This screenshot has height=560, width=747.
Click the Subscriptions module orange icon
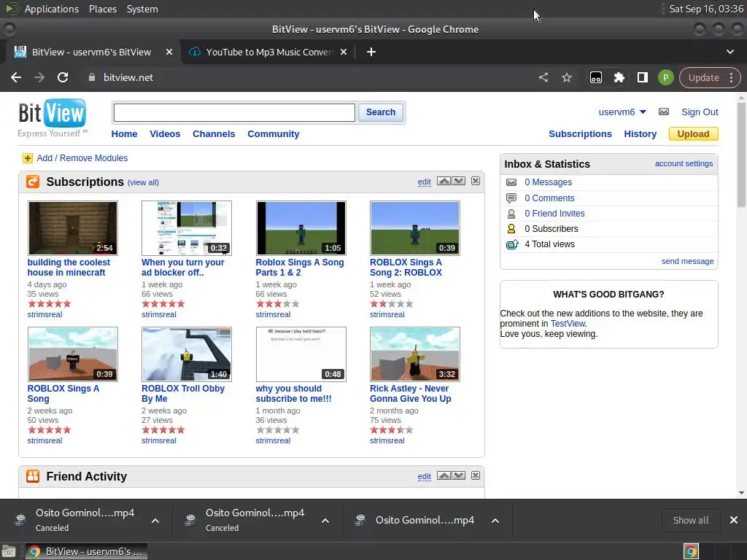coord(33,182)
